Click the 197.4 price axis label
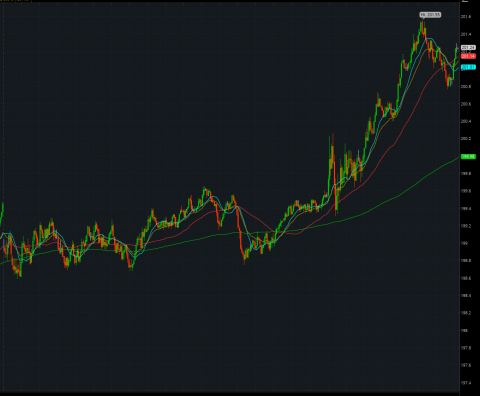Viewport: 480px width, 396px height. [x=466, y=383]
